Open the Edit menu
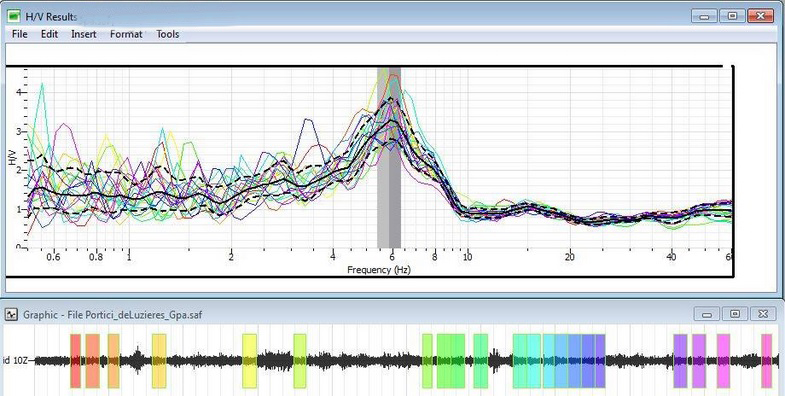Screen dimensions: 785x396 50,34
